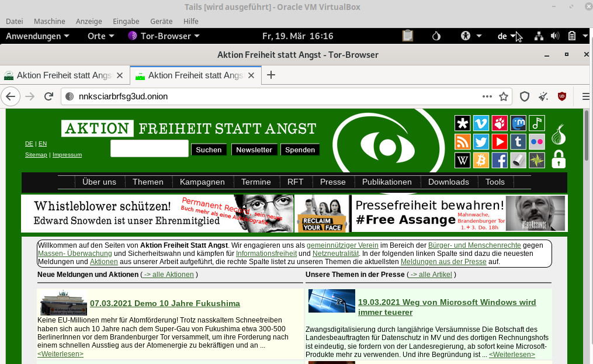
Task: Click the green star pinwheel icon
Action: pos(537,161)
